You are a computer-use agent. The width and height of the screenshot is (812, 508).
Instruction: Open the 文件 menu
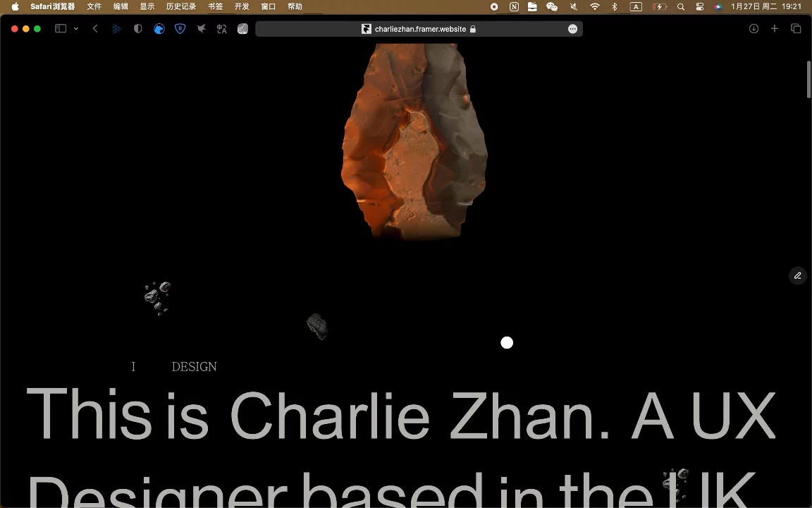(x=94, y=7)
